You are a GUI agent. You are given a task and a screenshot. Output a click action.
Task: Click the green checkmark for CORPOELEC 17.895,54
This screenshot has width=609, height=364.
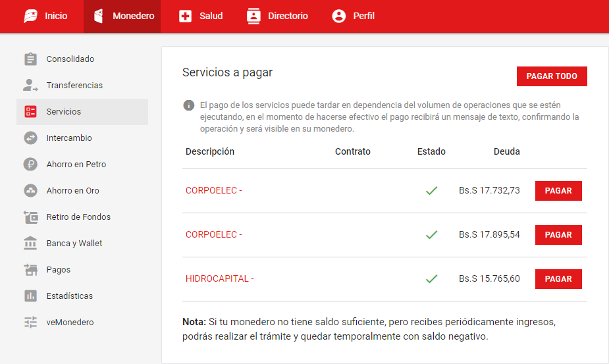coord(431,234)
